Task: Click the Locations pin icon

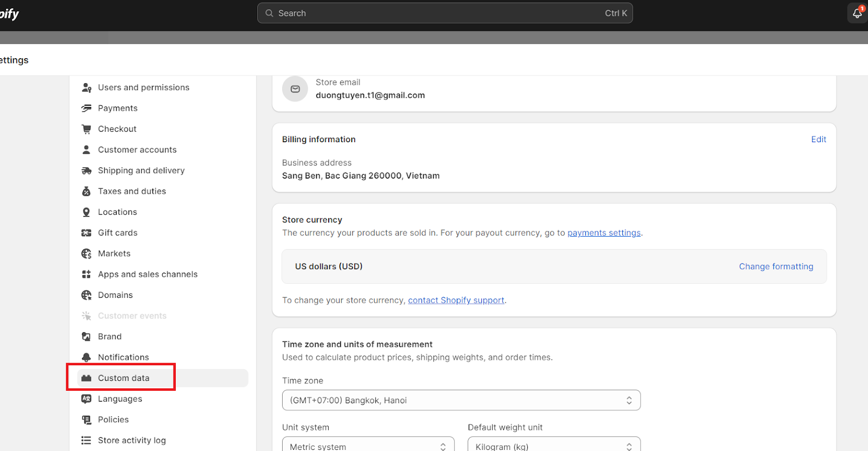Action: coord(86,212)
